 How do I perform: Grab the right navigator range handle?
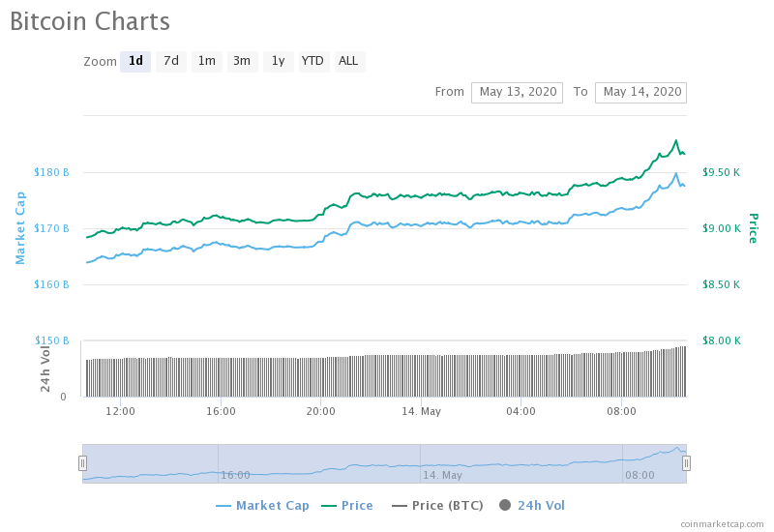pyautogui.click(x=686, y=463)
